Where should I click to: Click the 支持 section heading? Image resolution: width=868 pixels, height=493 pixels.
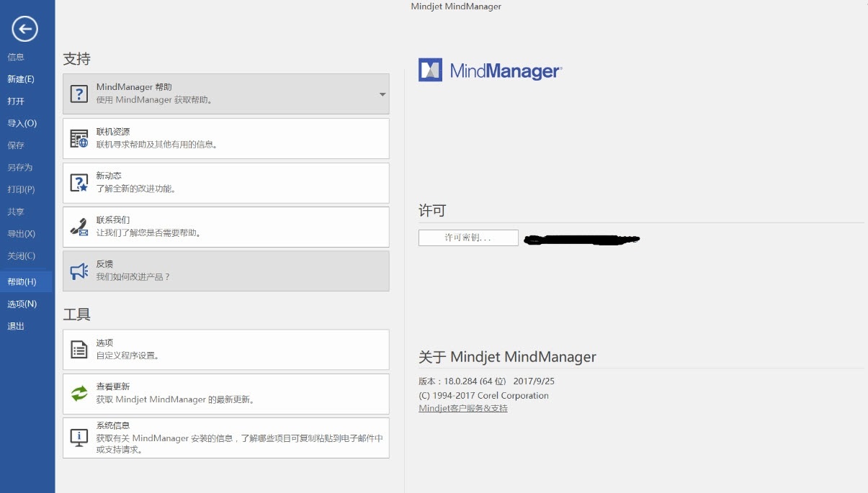tap(76, 59)
